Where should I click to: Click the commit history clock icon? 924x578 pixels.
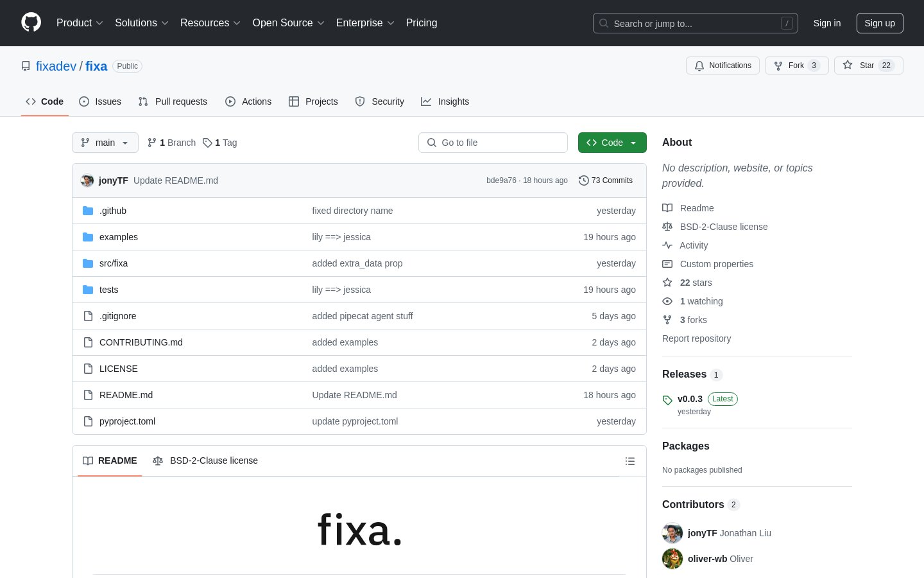tap(583, 180)
